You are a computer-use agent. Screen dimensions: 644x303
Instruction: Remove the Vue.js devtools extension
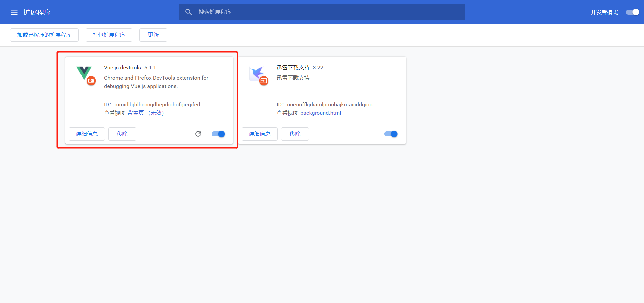pyautogui.click(x=122, y=134)
